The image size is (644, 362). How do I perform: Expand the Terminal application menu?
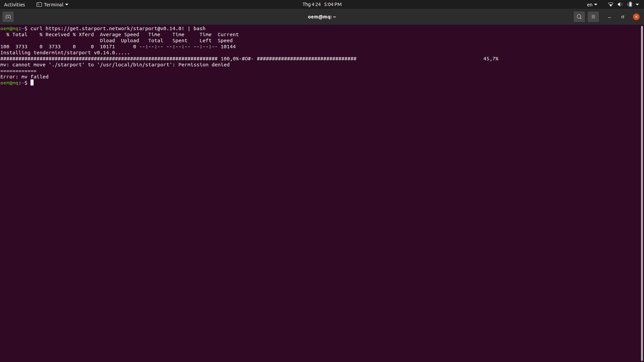(x=53, y=5)
